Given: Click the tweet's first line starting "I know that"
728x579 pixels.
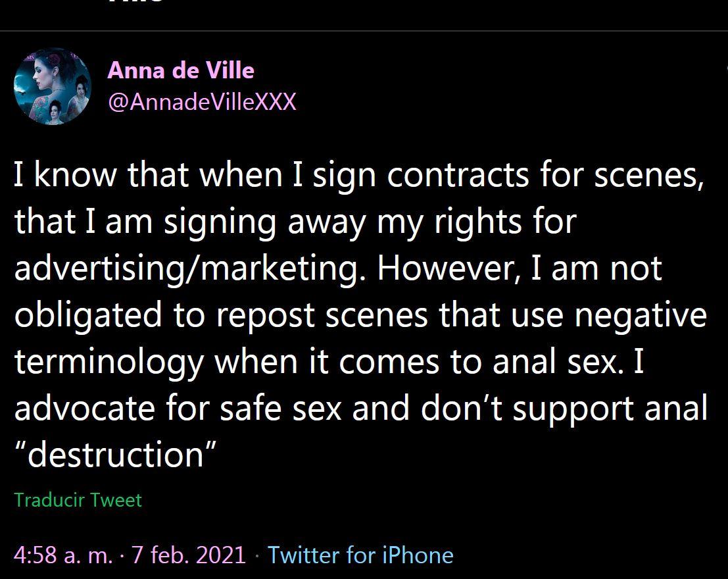Looking at the screenshot, I should [358, 175].
